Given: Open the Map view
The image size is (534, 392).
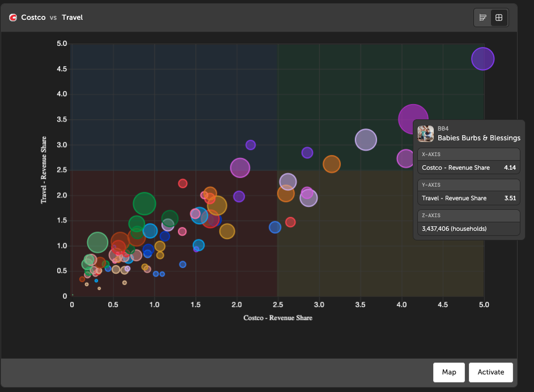Looking at the screenshot, I should [449, 372].
